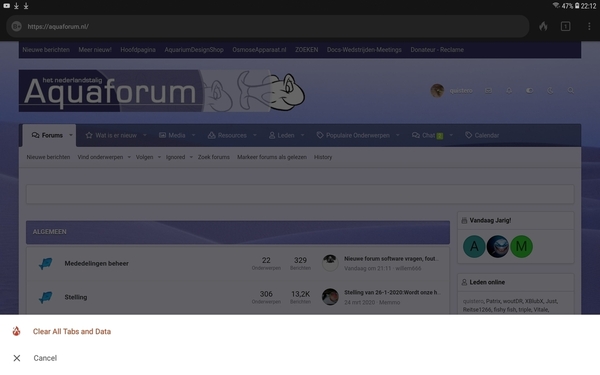The width and height of the screenshot is (600, 375).
Task: Expand the Forums tab dropdown arrow
Action: click(71, 135)
